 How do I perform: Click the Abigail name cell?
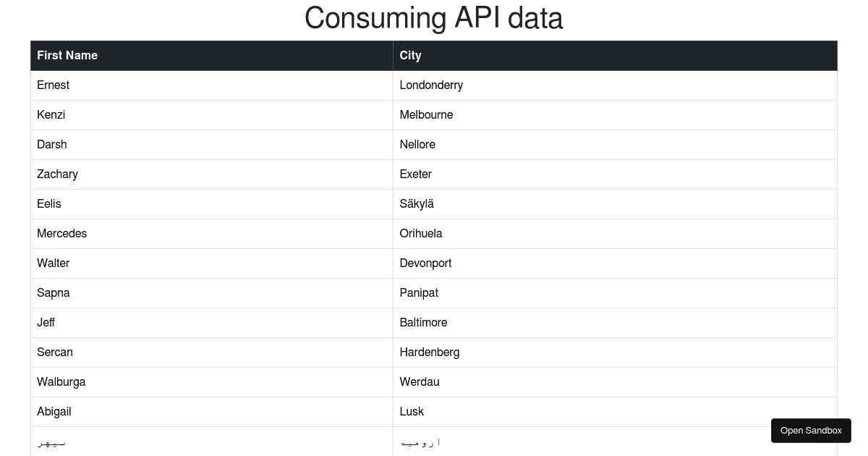pos(54,411)
